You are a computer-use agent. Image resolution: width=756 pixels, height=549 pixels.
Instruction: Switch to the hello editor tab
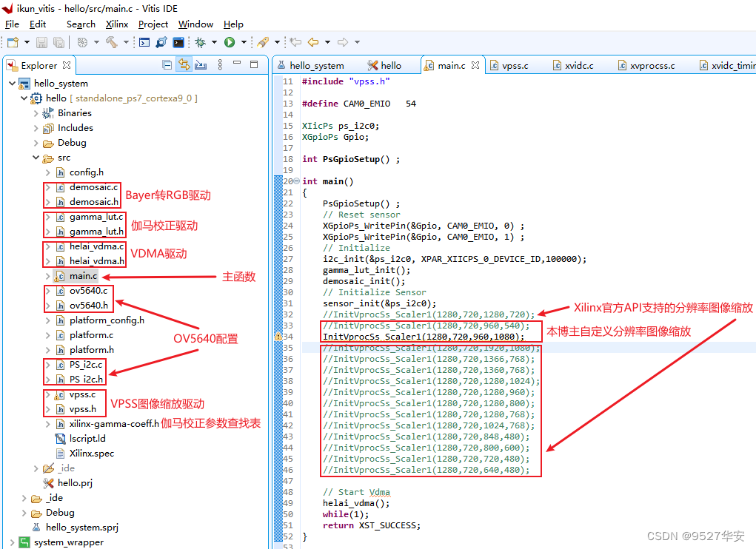(x=385, y=66)
